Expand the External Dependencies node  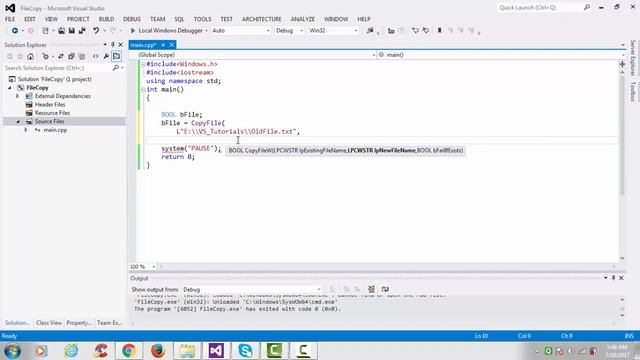[x=18, y=96]
